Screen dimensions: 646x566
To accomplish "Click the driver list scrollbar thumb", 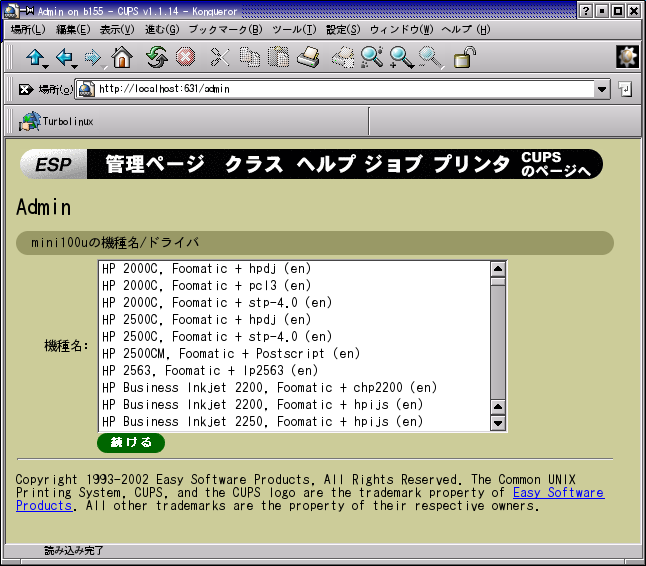I will (x=498, y=282).
